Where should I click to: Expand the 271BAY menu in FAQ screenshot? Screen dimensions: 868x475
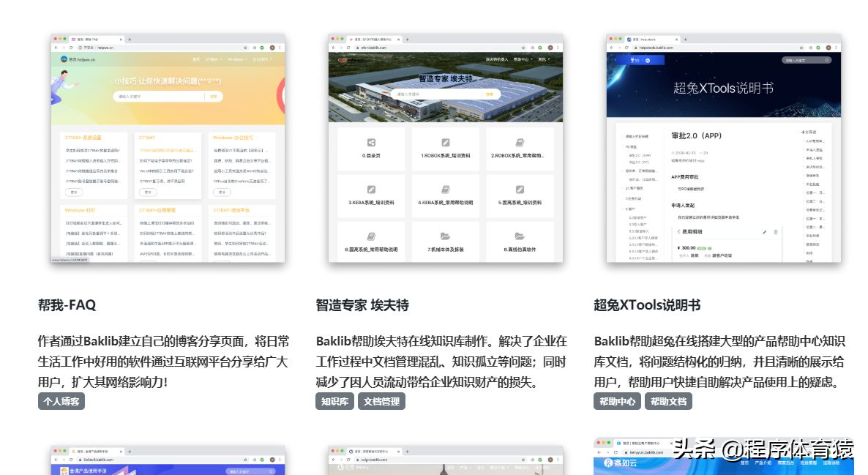(x=214, y=59)
